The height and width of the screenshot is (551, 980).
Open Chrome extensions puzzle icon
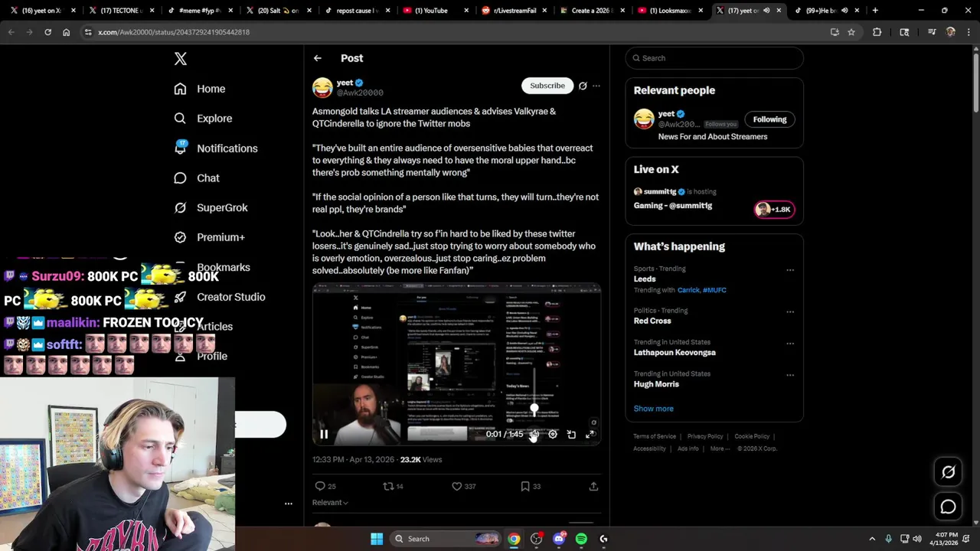click(x=877, y=32)
